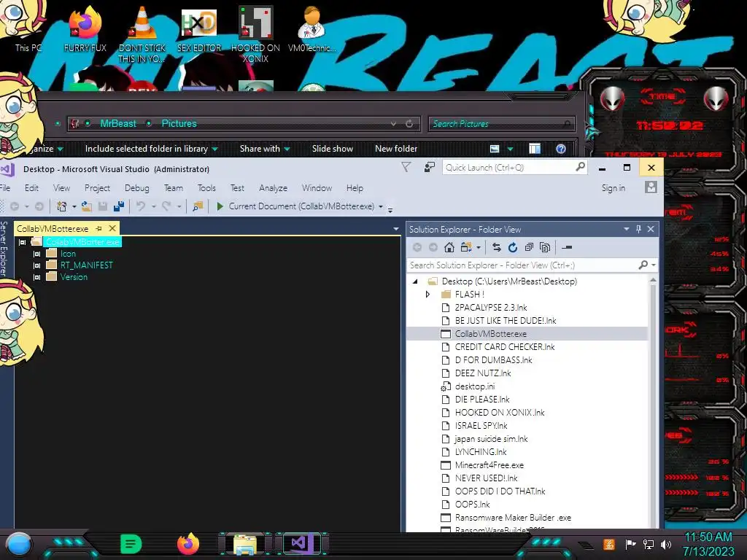Click the help icon in Pictures window

coord(561,149)
